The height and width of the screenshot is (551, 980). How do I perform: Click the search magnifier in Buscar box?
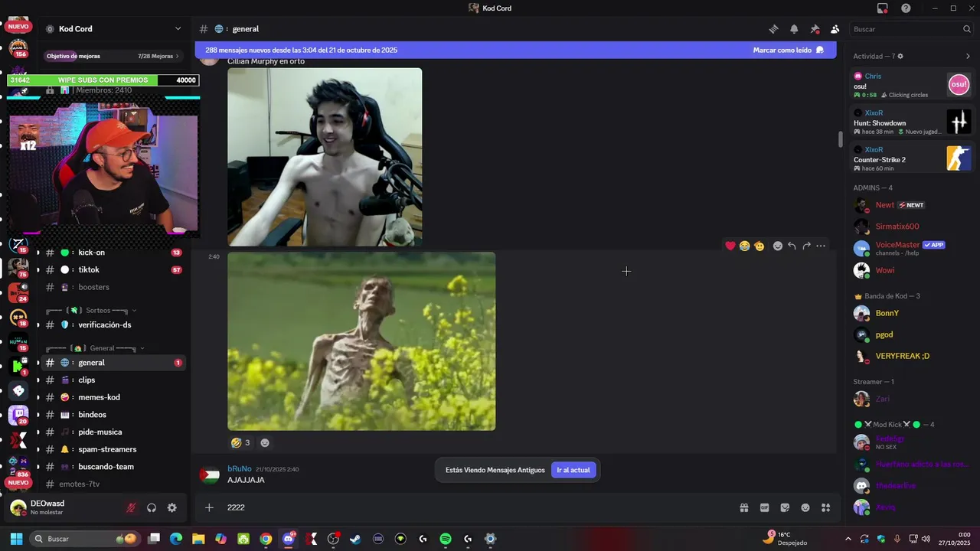966,29
